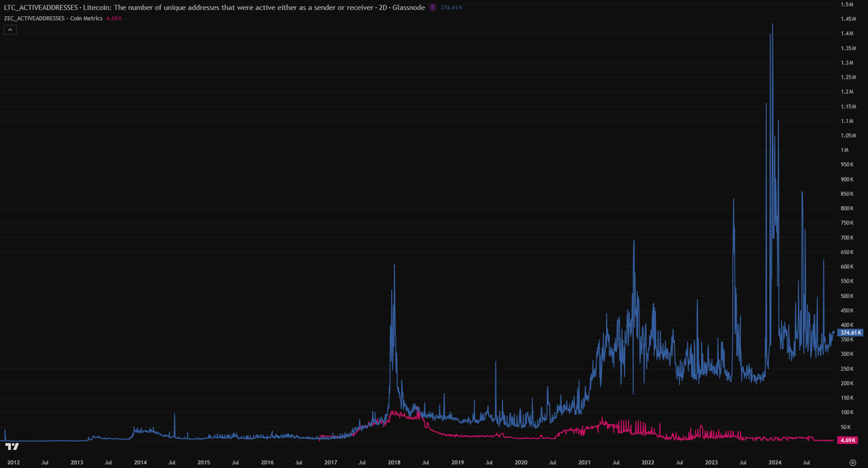Click the 2014 label on the time axis
Image resolution: width=868 pixels, height=468 pixels.
[140, 461]
